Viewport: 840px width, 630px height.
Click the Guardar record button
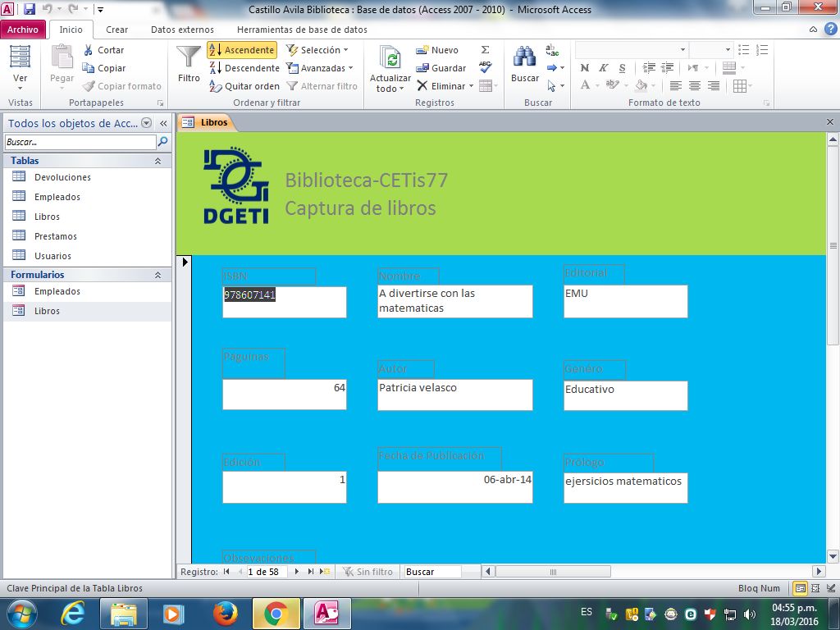441,68
